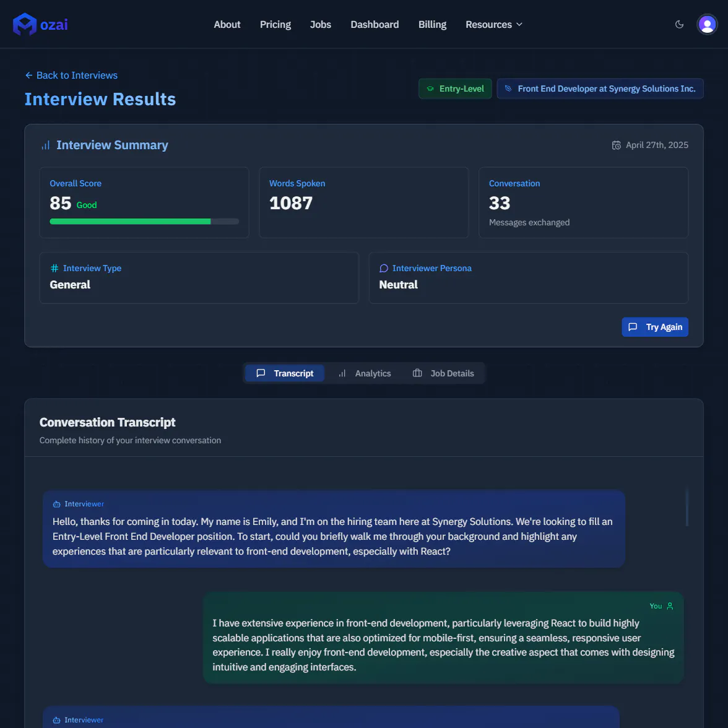Viewport: 728px width, 728px height.
Task: Click the hash icon beside Interview Type
Action: coord(54,269)
